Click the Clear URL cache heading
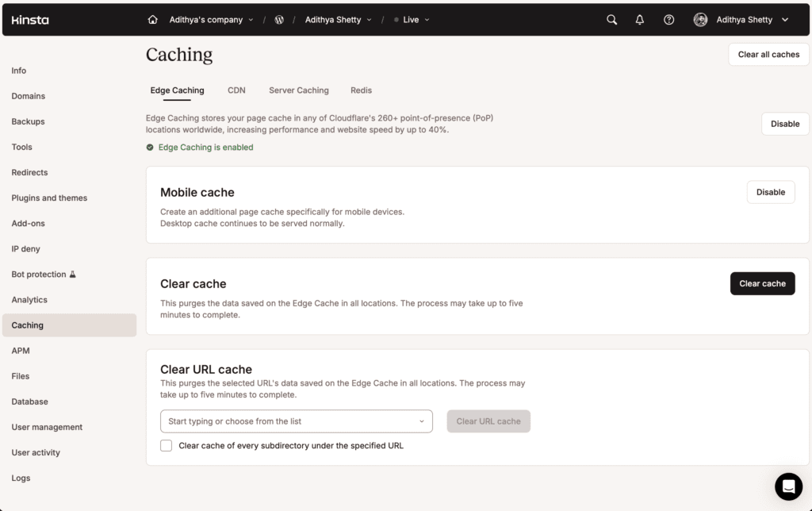The width and height of the screenshot is (812, 511). (x=206, y=370)
